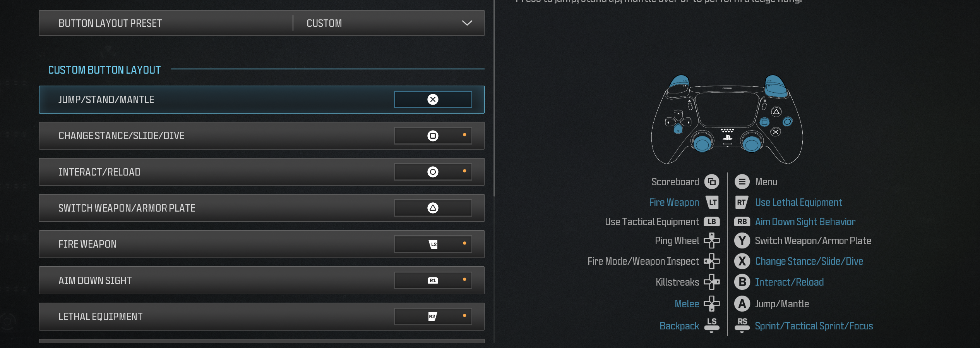Click the Custom Button Layout section header
980x348 pixels.
[x=105, y=70]
